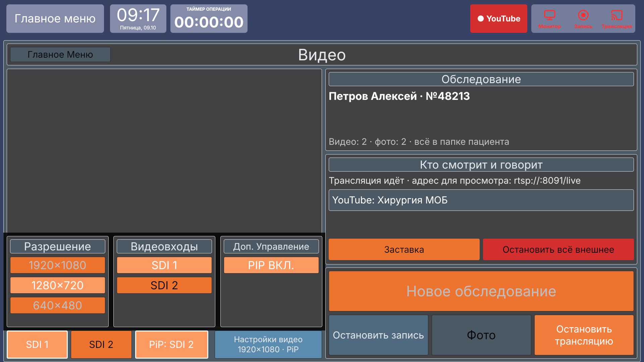Start Новое обследование

tap(481, 291)
